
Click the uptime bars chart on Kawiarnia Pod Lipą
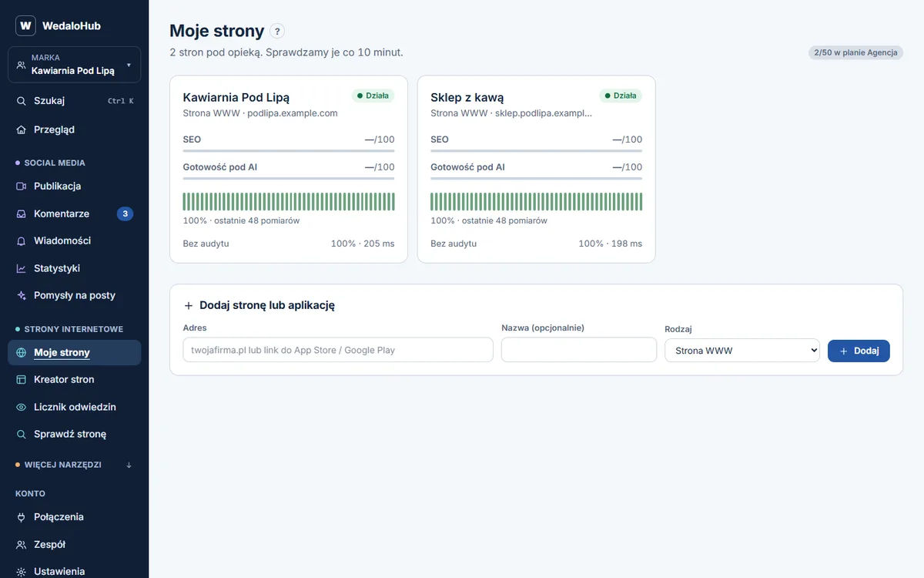click(x=289, y=202)
